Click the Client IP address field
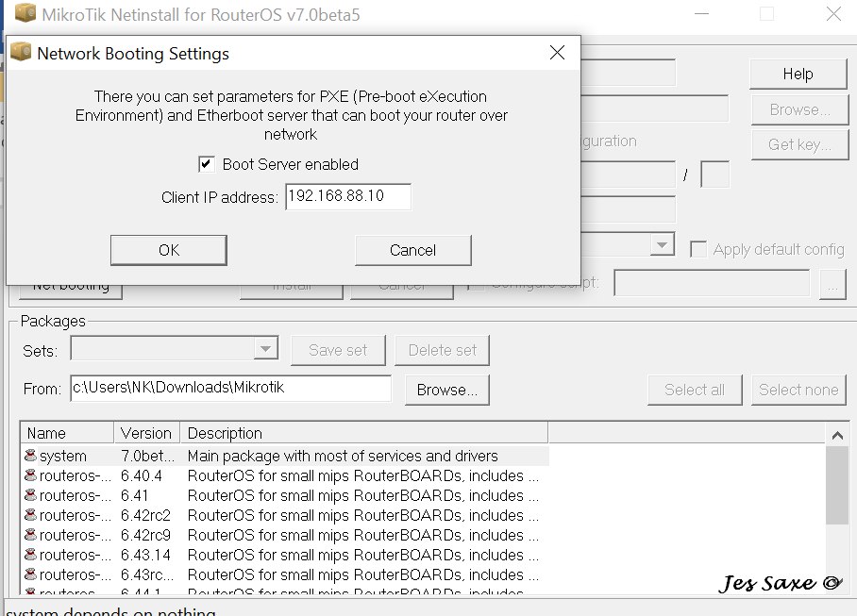Screen dimensions: 857x616 348,196
